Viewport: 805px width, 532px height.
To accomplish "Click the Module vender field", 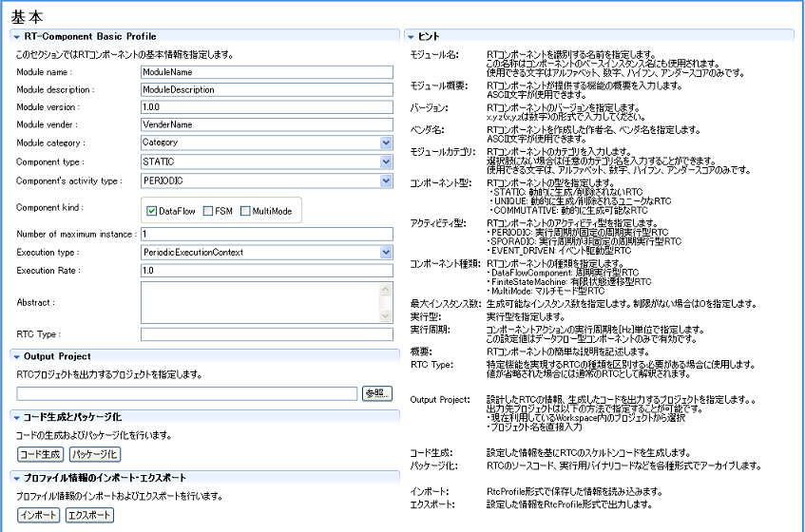I will click(267, 124).
